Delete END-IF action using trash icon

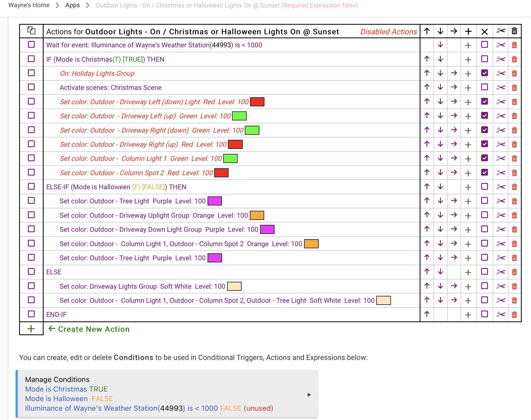(x=514, y=315)
